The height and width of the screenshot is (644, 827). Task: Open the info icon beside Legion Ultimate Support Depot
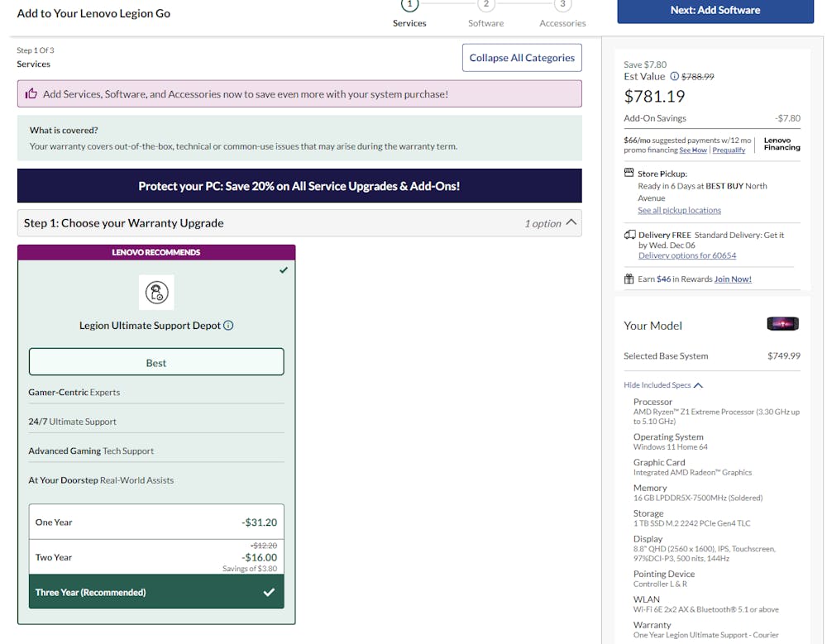pyautogui.click(x=228, y=326)
